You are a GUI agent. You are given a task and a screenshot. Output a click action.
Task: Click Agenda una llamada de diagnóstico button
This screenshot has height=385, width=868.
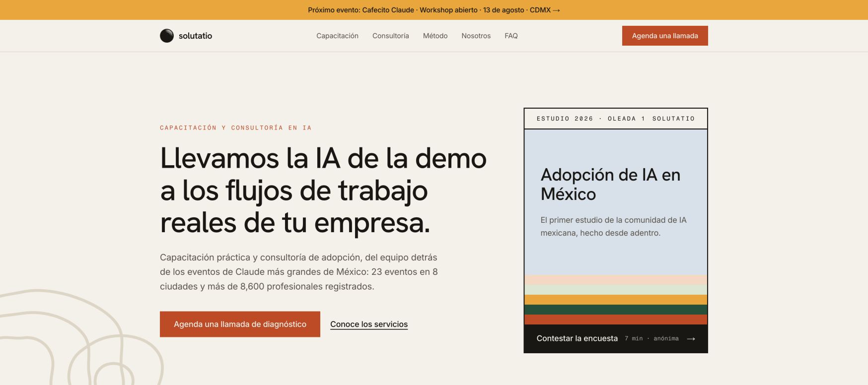point(240,324)
